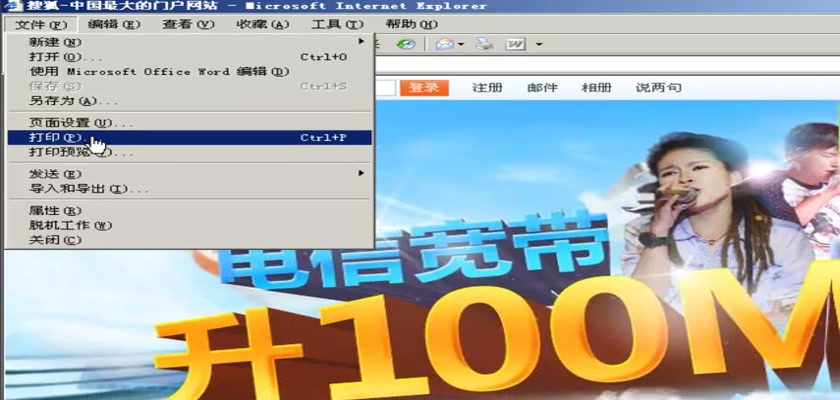Screen dimensions: 840x400
Task: Choose 关闭 in the File menu
Action: pos(190,240)
